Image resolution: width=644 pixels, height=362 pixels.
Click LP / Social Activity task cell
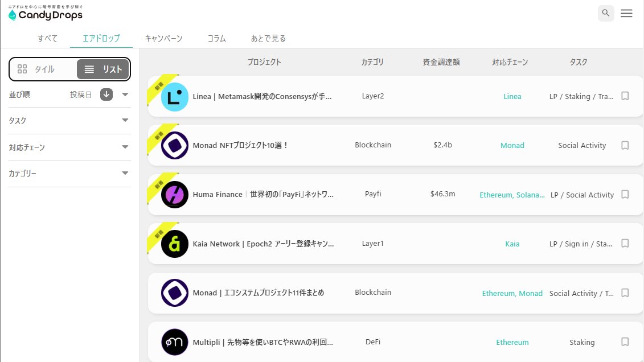[582, 195]
